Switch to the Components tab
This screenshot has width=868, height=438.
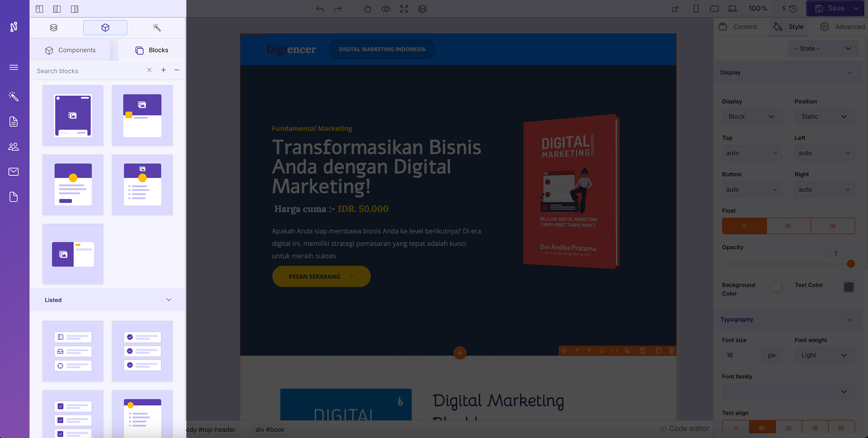tap(70, 50)
